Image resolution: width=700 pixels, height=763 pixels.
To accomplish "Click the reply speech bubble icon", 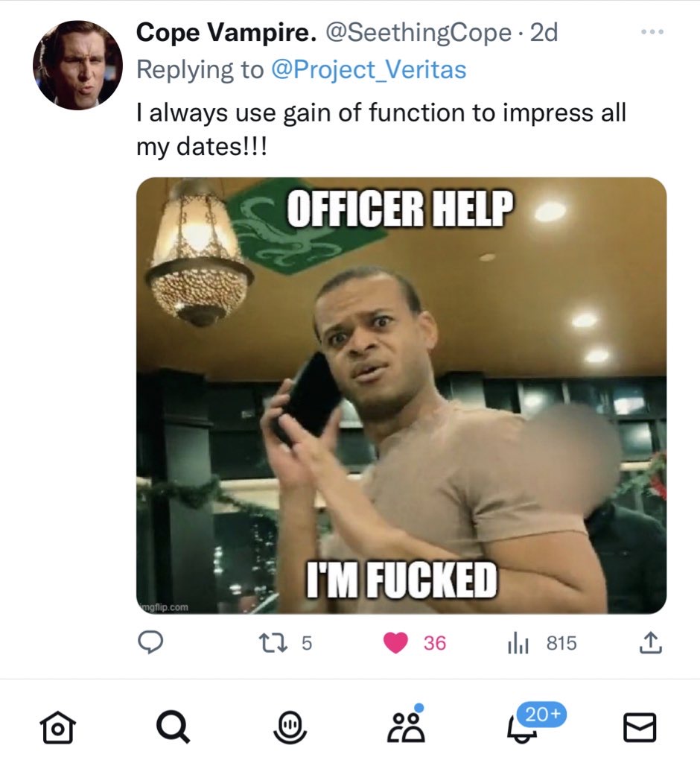I will [x=153, y=643].
